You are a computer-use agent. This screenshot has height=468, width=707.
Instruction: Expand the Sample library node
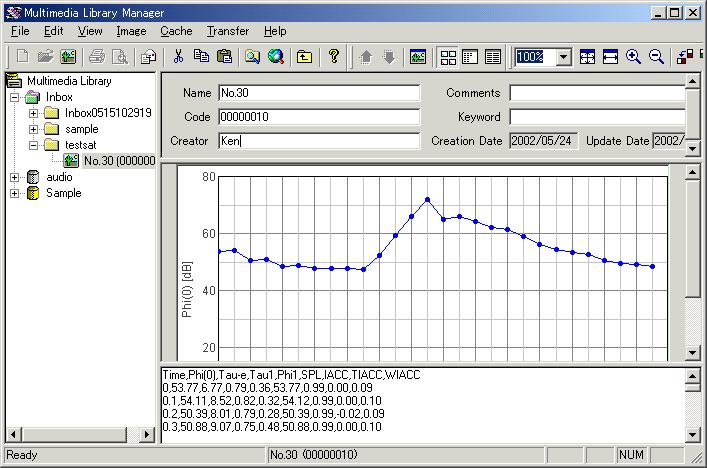pyautogui.click(x=14, y=193)
